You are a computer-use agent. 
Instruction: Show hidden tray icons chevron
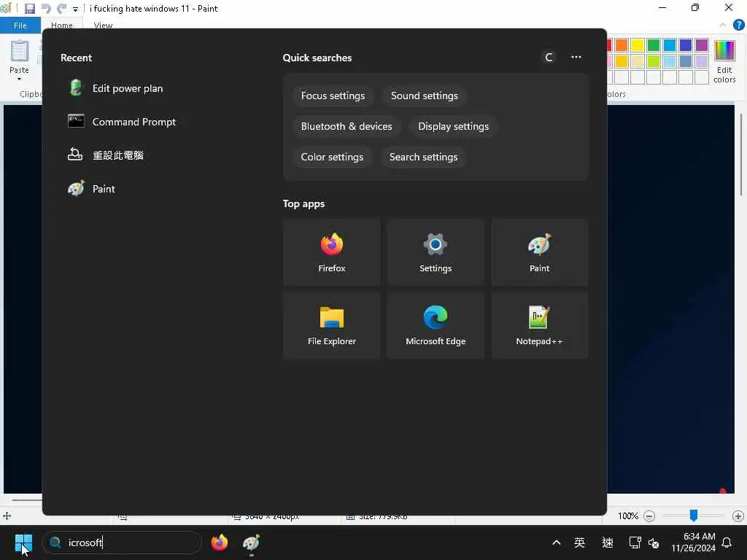coord(556,542)
